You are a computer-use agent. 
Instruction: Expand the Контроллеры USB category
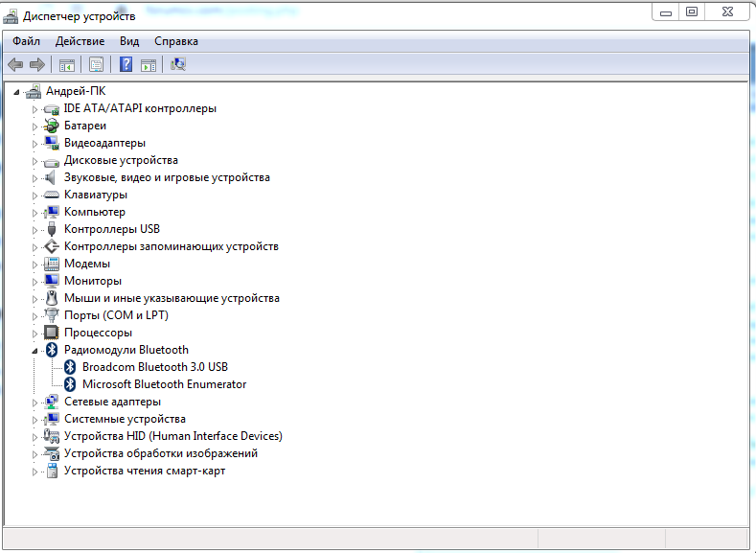pyautogui.click(x=35, y=229)
